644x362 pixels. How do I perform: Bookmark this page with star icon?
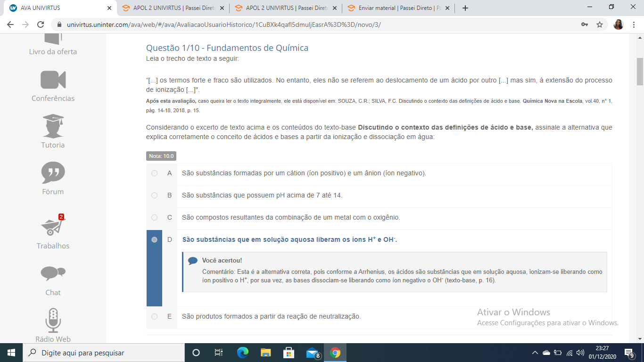coord(600,25)
